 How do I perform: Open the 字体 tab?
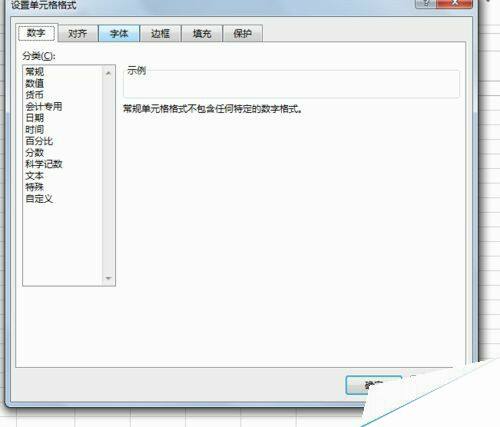119,33
